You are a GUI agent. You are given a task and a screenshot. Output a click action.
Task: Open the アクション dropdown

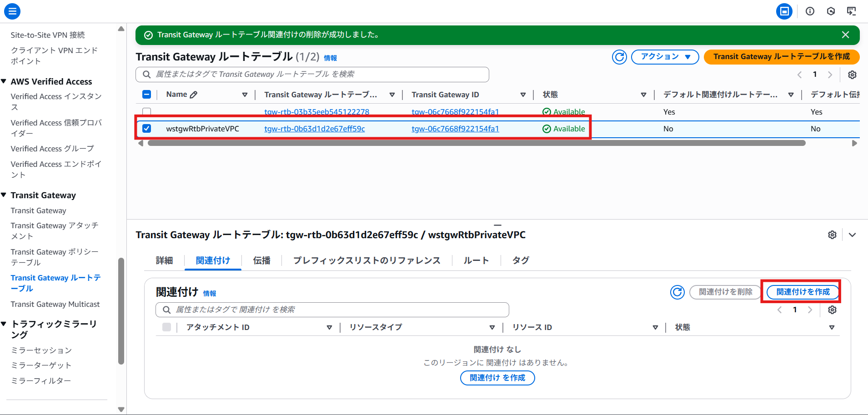[665, 57]
